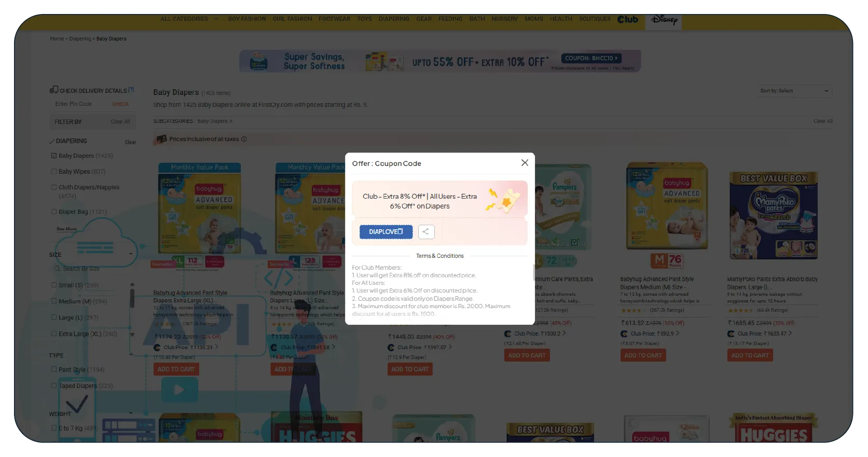Click See More under Diapering filters

click(x=66, y=229)
